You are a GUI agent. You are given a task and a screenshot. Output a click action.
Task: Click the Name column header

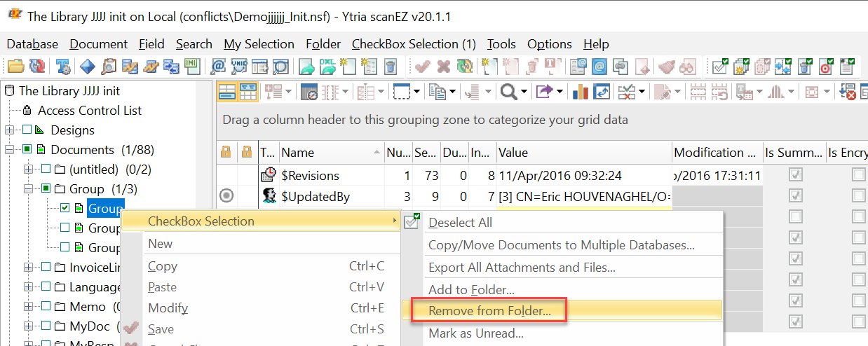[297, 153]
